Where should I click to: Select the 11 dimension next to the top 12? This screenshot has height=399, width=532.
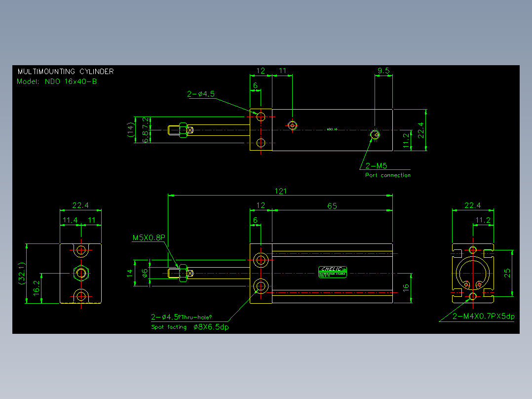coord(282,71)
